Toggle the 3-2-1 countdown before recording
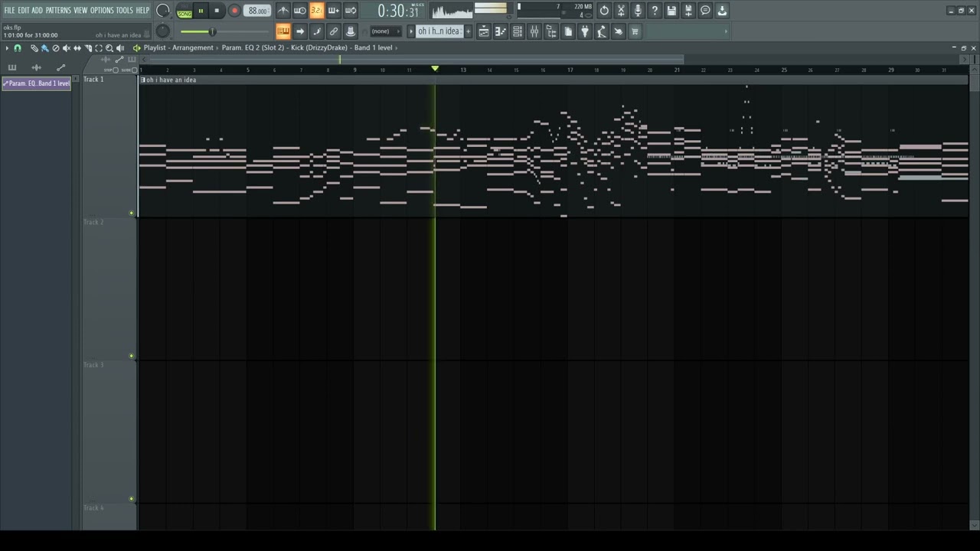The height and width of the screenshot is (551, 980). coord(316,11)
